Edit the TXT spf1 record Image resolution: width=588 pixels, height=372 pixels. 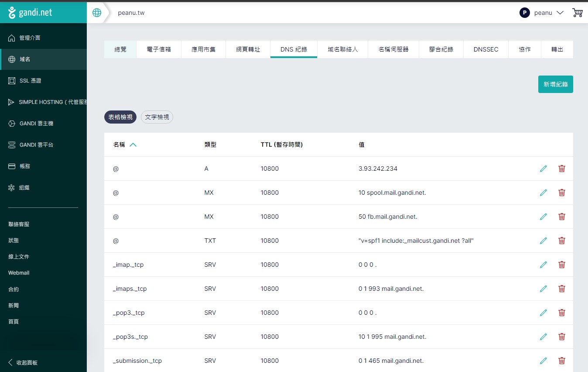(x=544, y=241)
